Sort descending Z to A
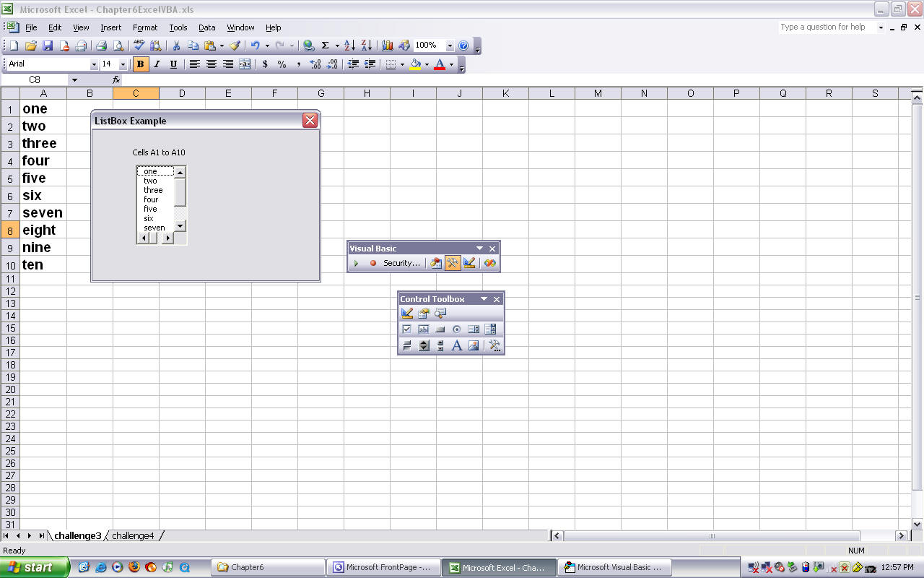This screenshot has height=578, width=924. pyautogui.click(x=367, y=46)
